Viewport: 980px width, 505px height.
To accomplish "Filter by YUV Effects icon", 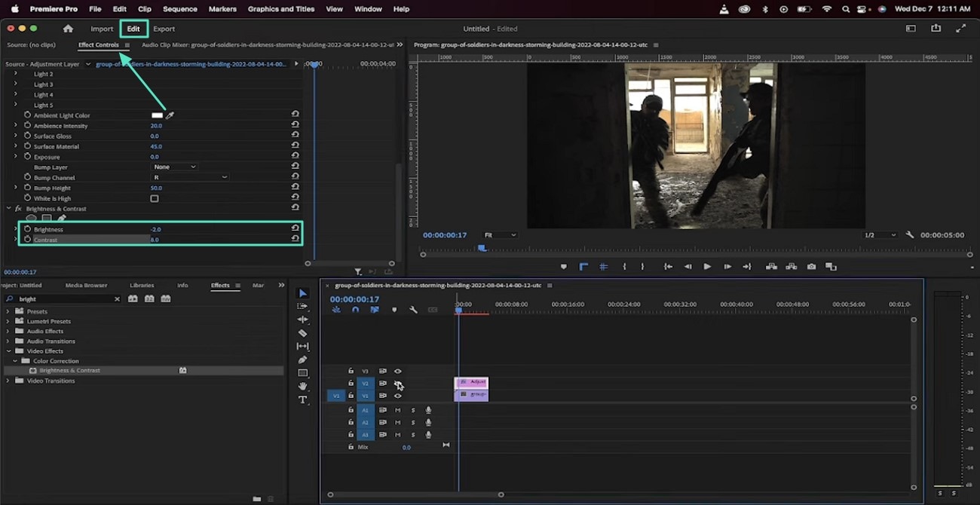I will (x=166, y=298).
